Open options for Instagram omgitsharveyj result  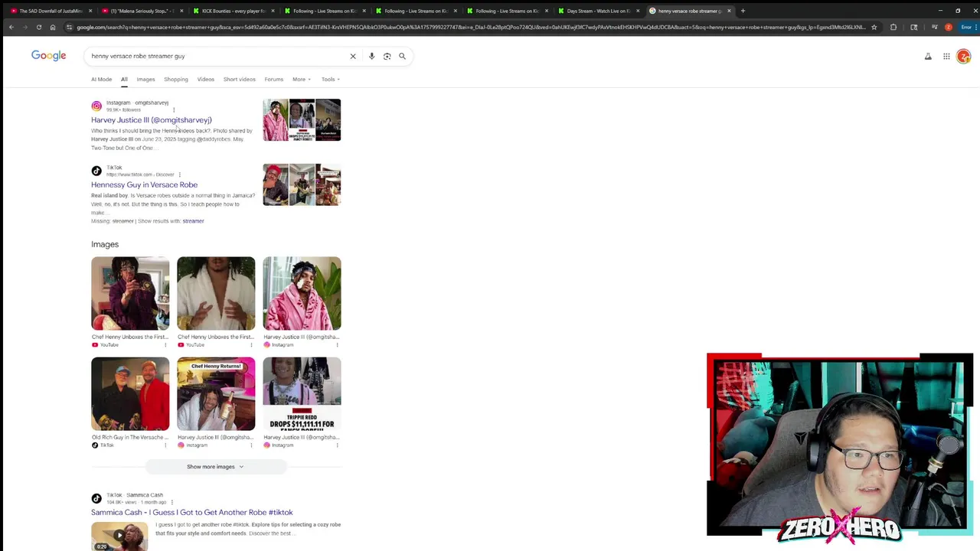174,109
